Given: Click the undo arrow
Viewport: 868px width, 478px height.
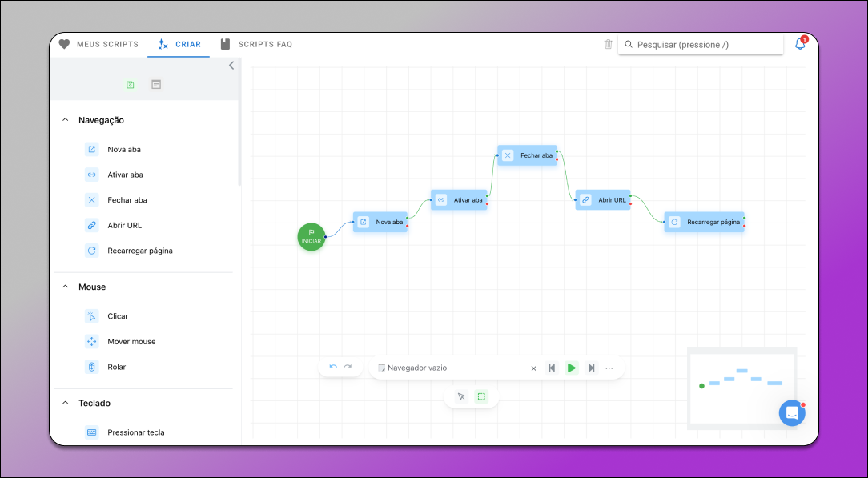Looking at the screenshot, I should pyautogui.click(x=333, y=367).
